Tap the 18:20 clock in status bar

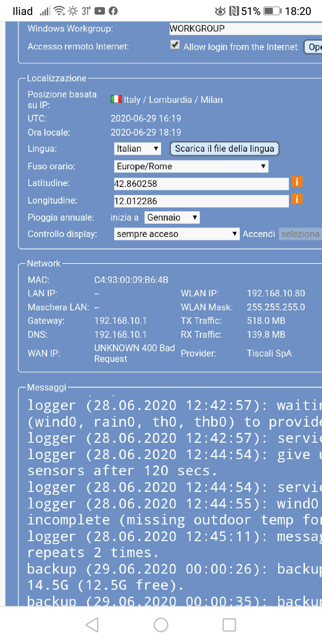pos(298,11)
